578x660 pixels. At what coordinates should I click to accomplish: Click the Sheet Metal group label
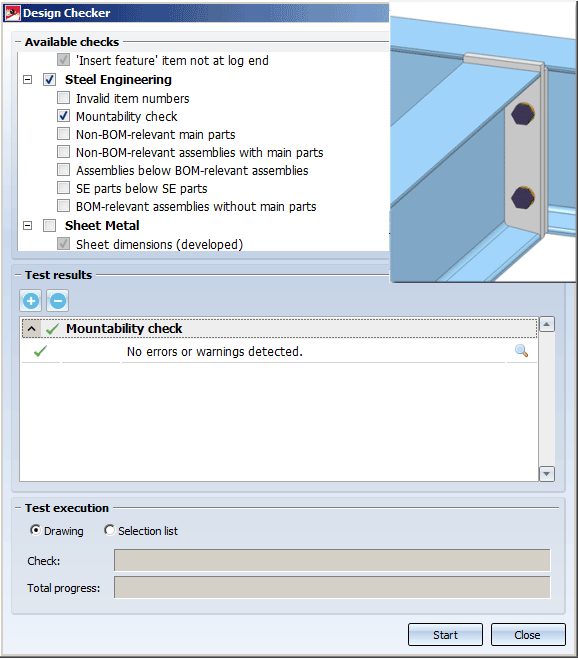coord(102,226)
